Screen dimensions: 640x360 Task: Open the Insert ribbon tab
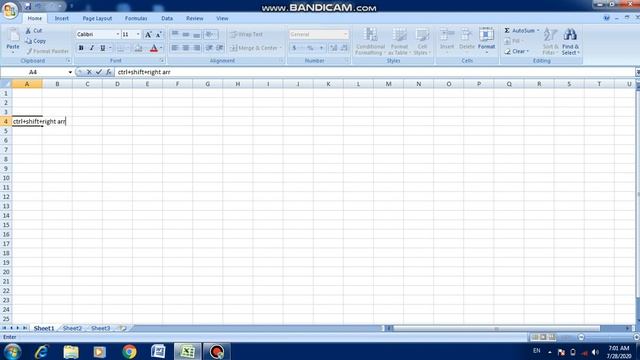62,18
